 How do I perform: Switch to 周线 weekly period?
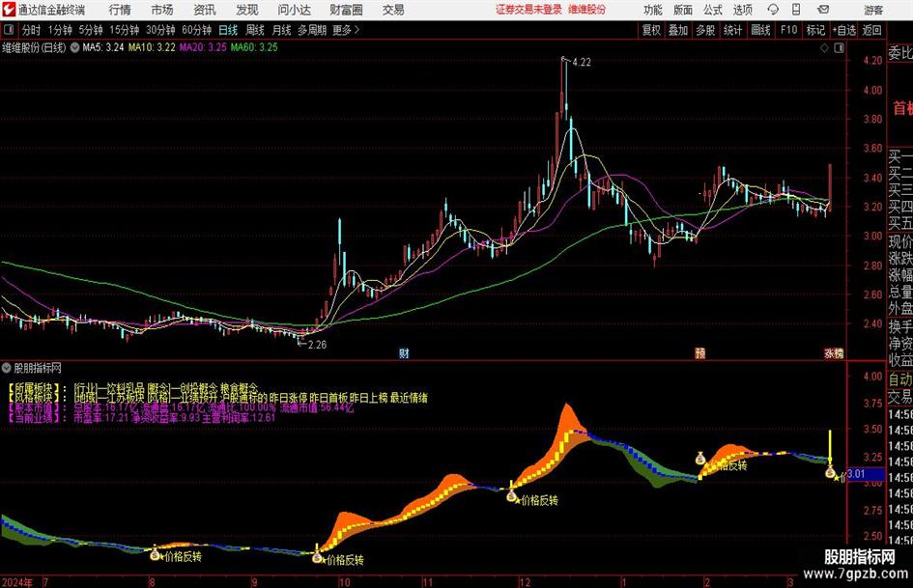[x=255, y=30]
